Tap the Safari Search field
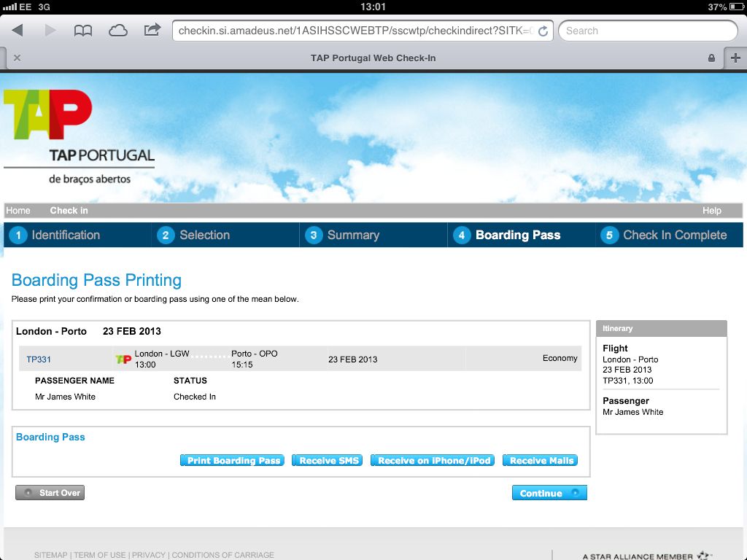Screen dimensions: 747x560 [648, 31]
